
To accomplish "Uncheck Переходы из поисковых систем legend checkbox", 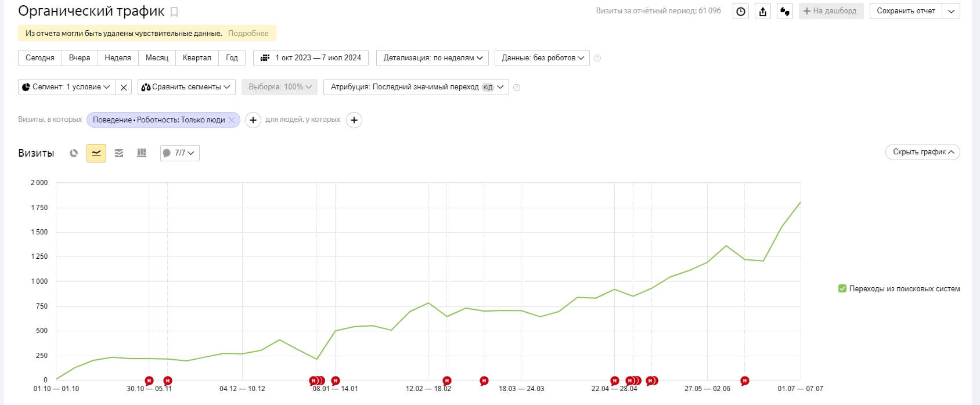I will [842, 288].
